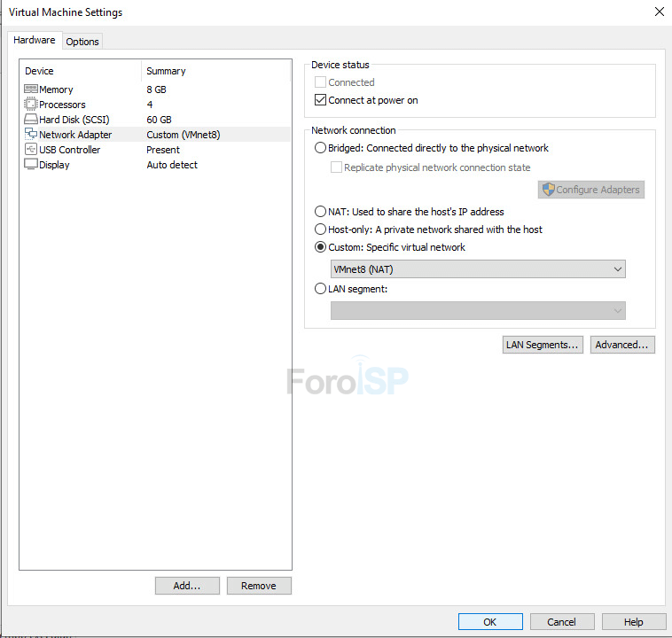Open the VMnet8 (NAT) network dropdown

[478, 269]
